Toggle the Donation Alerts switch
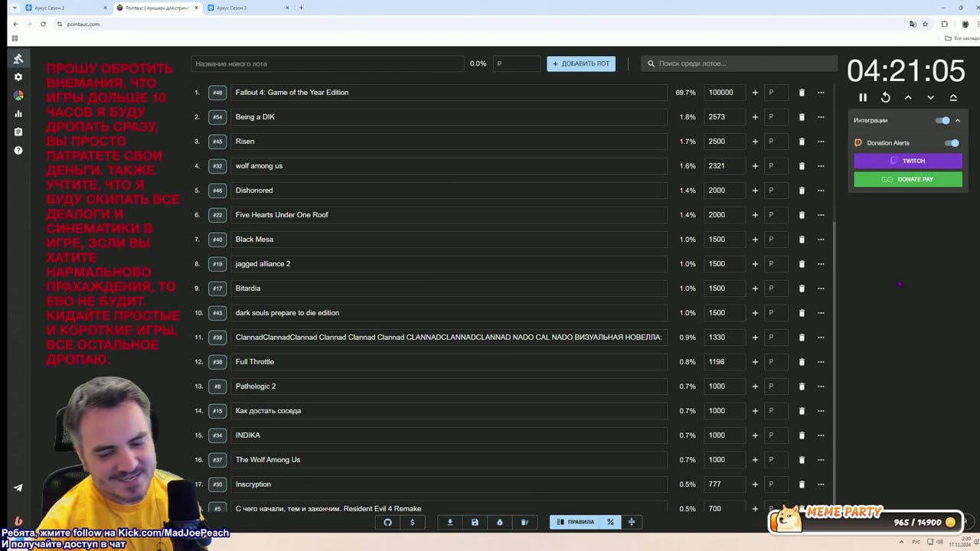The height and width of the screenshot is (551, 980). point(952,143)
